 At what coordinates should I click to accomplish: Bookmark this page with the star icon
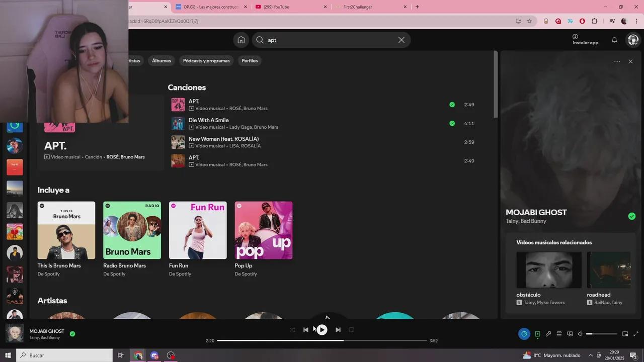pyautogui.click(x=529, y=21)
